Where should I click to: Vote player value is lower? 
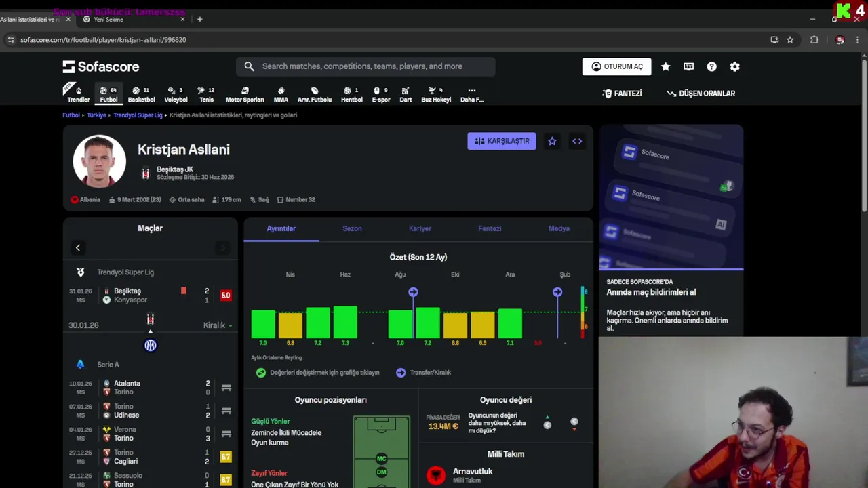pyautogui.click(x=574, y=424)
